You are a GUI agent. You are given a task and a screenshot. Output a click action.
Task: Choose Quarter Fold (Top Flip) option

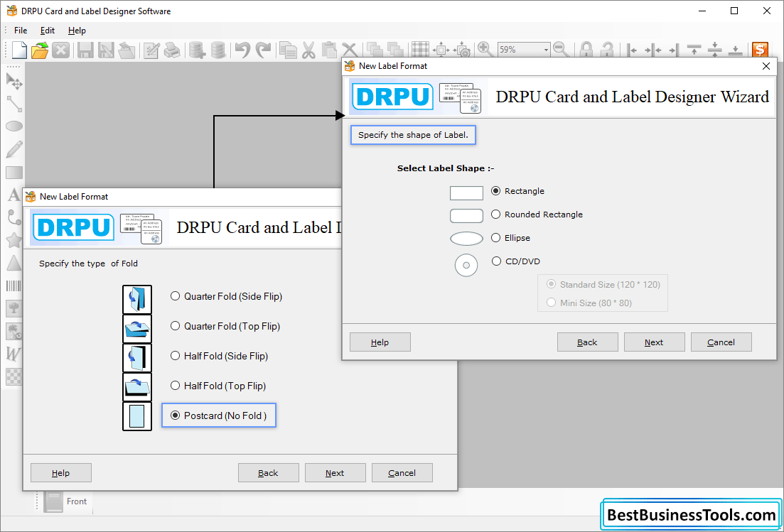pos(175,326)
